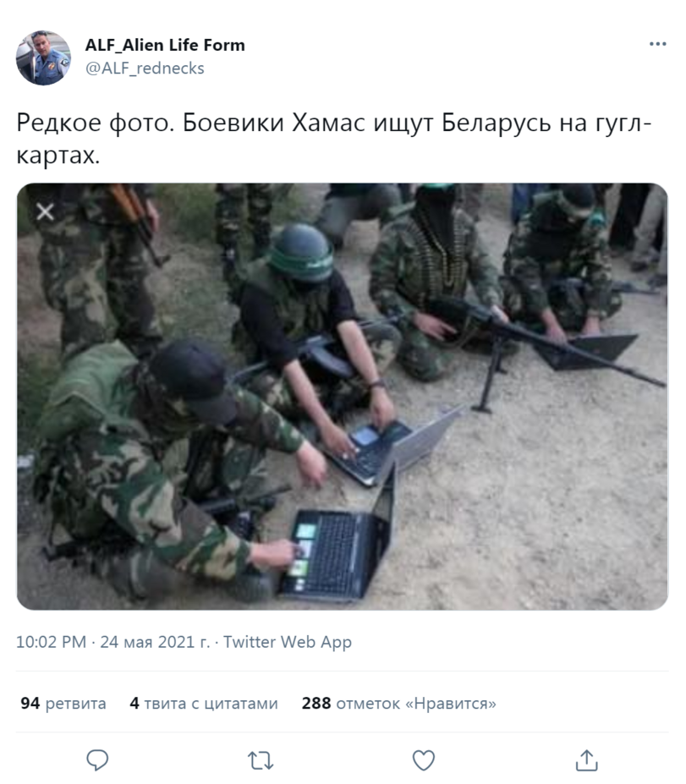This screenshot has width=686, height=784.
Task: Click the tweet text starting with Редкое фото
Action: (334, 139)
